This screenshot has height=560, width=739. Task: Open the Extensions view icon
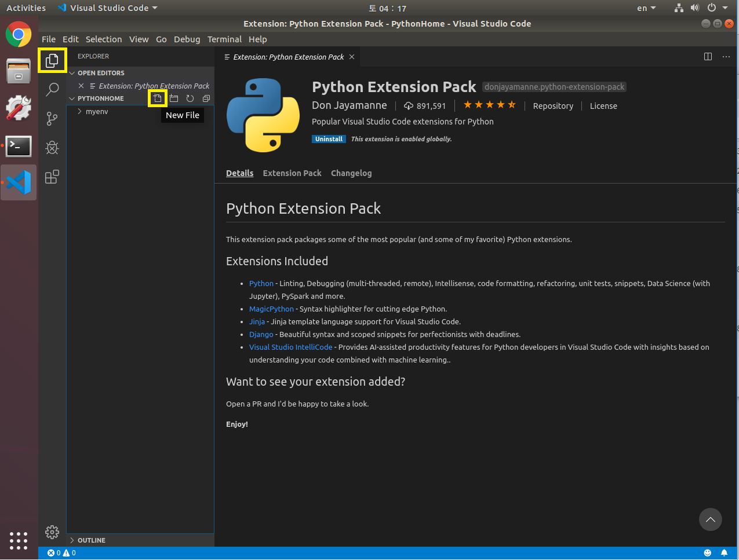pyautogui.click(x=52, y=177)
